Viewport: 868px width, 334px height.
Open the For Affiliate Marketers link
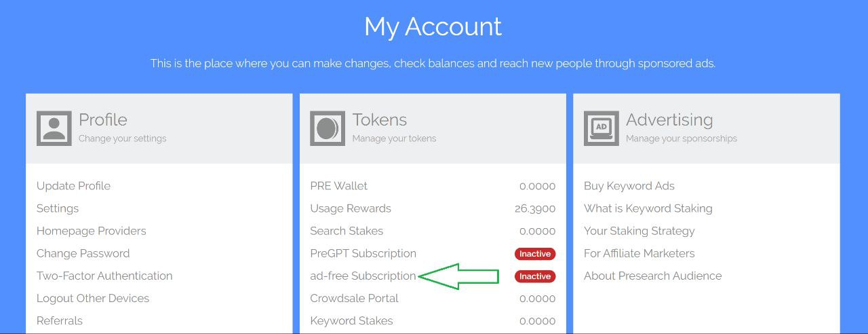point(639,253)
